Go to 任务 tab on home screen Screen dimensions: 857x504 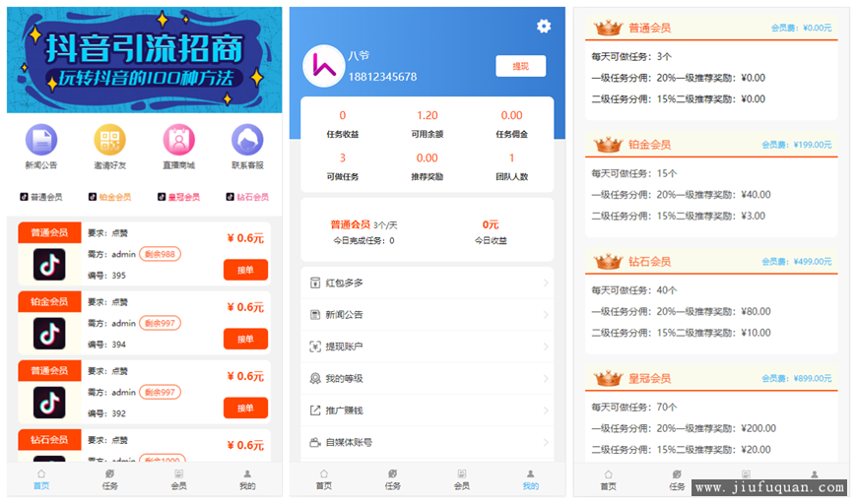[110, 479]
